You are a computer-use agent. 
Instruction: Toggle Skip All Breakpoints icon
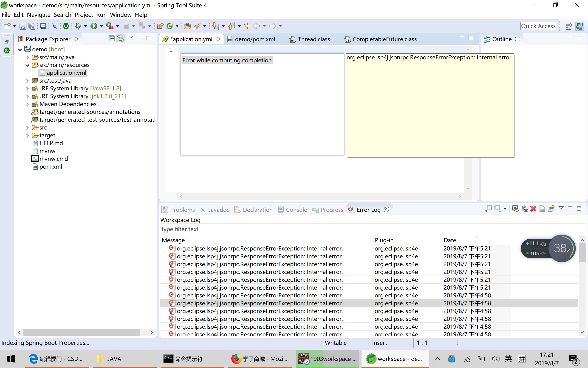tap(55, 26)
